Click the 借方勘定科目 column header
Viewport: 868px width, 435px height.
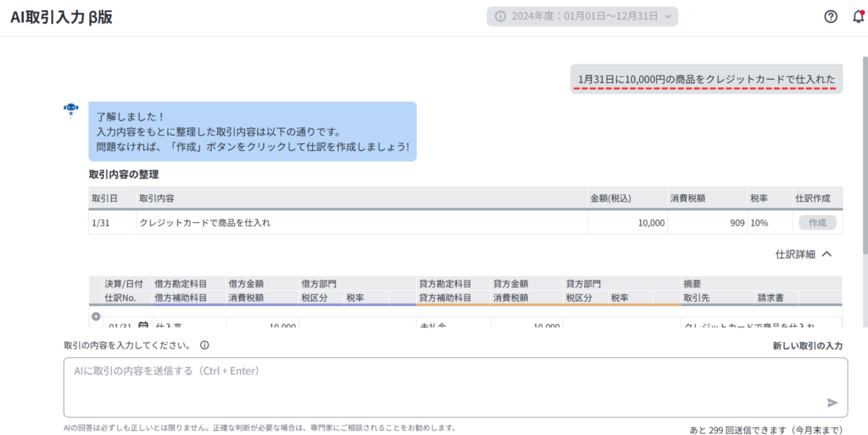[179, 283]
